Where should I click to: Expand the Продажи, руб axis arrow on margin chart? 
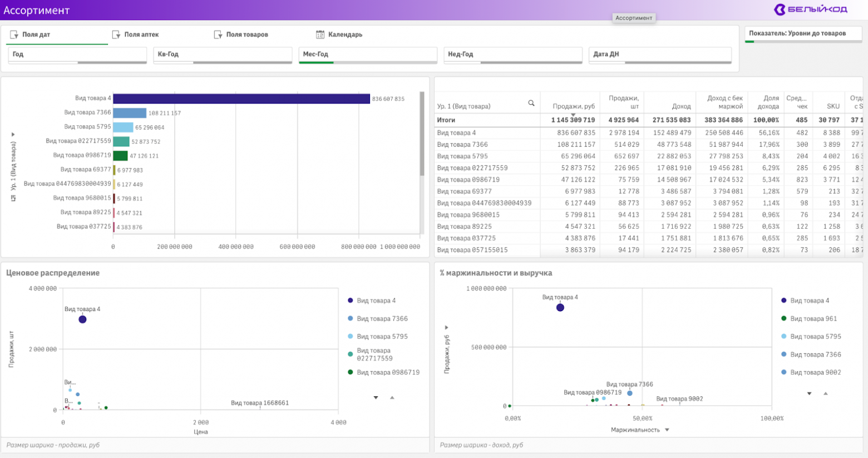pos(446,327)
